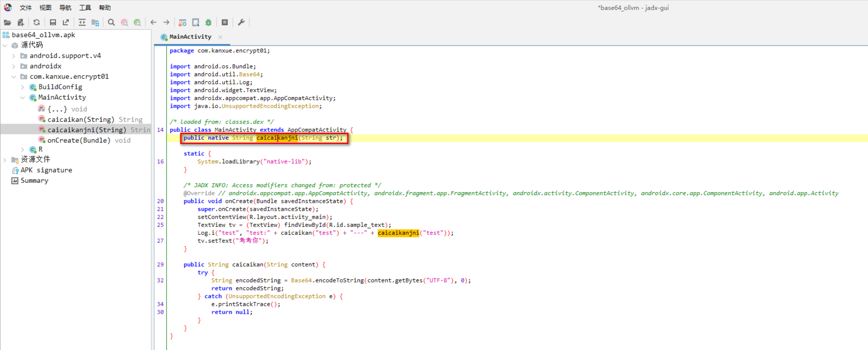This screenshot has height=350, width=868.
Task: Open text search magnifier icon
Action: (111, 22)
